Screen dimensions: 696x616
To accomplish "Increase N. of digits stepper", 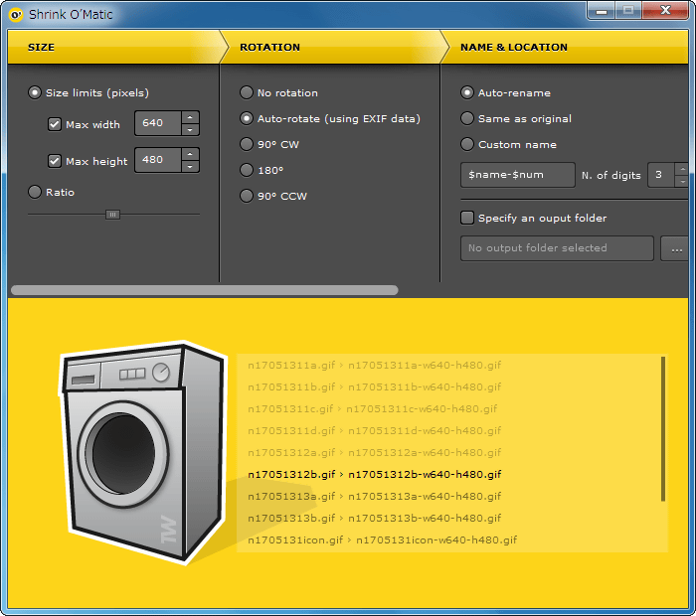I will 682,169.
